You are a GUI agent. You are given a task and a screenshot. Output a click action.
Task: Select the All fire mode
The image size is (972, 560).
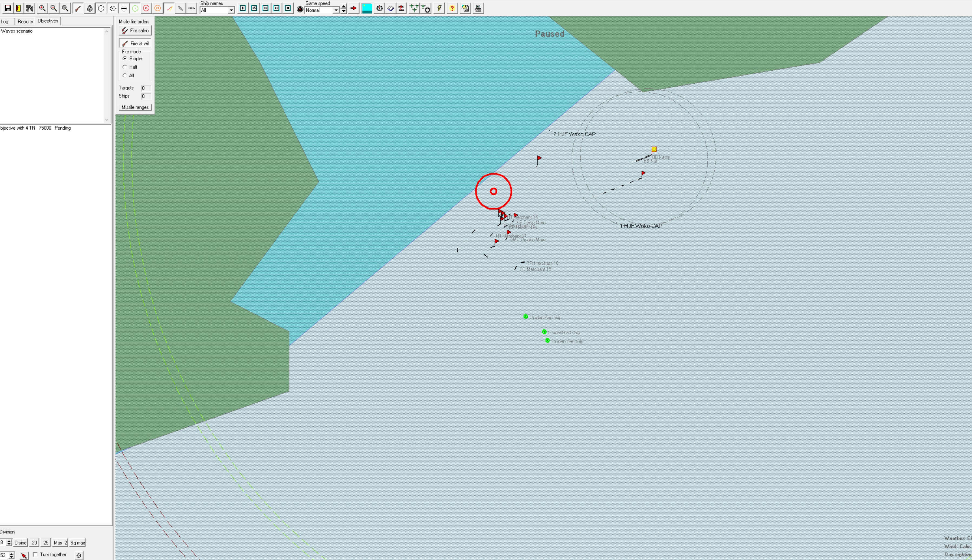125,75
